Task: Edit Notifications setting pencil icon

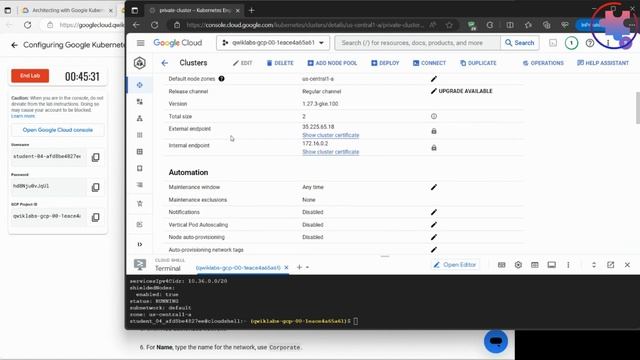Action: [433, 212]
